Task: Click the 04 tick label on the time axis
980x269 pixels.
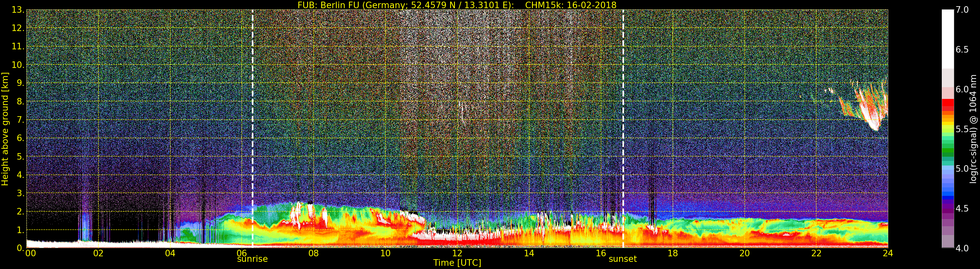Action: 170,253
